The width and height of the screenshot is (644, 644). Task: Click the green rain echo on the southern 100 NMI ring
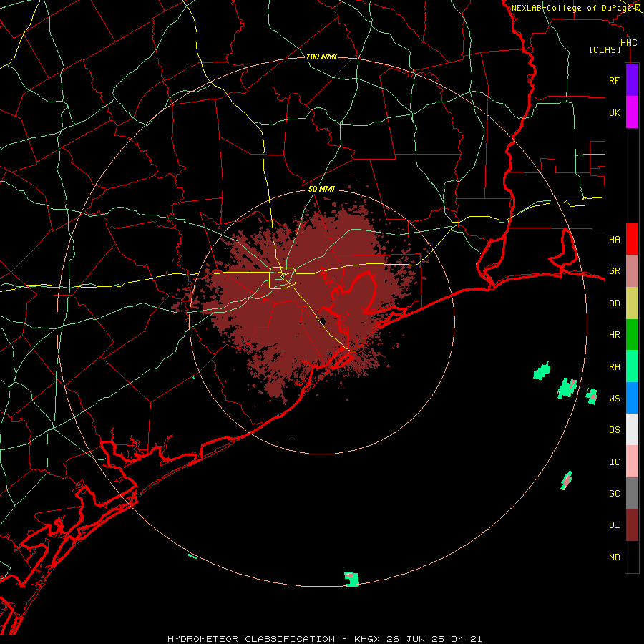pos(352,579)
